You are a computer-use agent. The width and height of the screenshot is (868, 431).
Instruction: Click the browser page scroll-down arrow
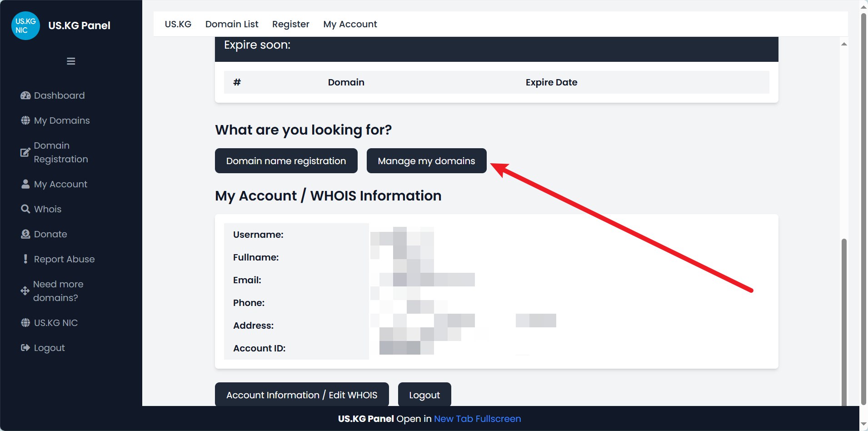coord(863,425)
